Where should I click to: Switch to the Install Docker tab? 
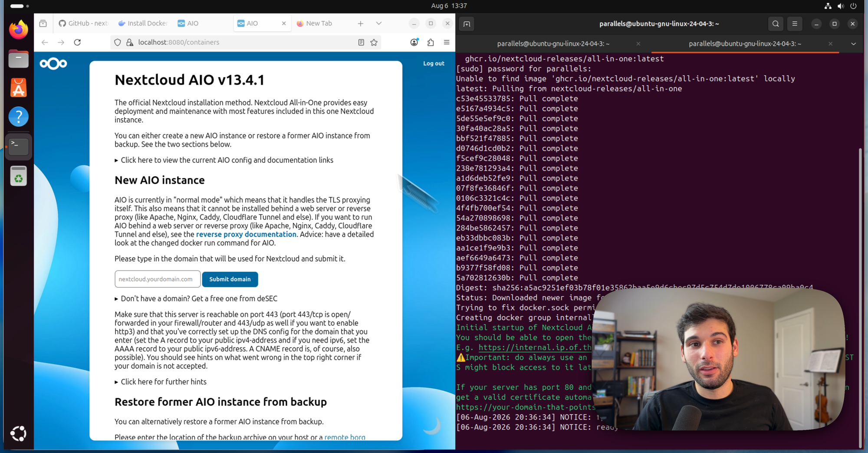[143, 23]
